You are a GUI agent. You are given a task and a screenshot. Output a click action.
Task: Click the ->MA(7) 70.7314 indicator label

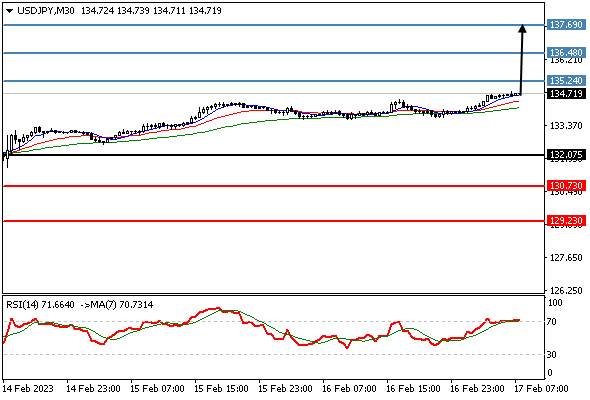117,304
